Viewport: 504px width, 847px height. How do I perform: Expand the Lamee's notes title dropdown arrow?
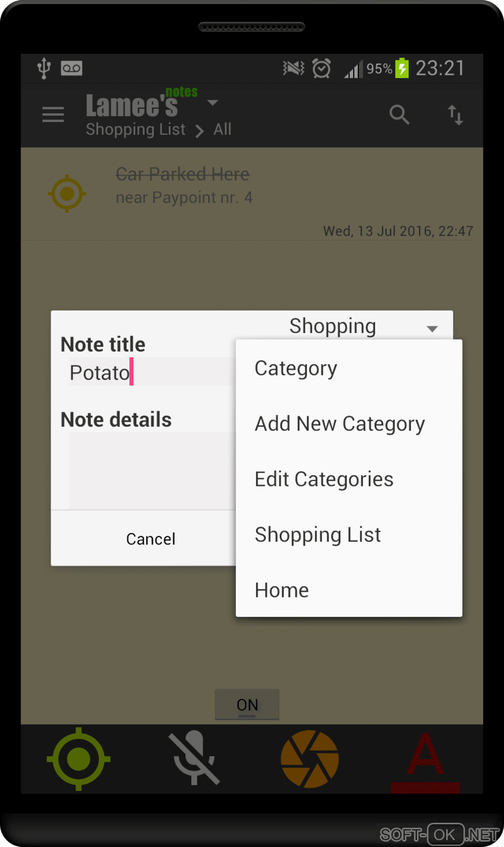coord(212,103)
